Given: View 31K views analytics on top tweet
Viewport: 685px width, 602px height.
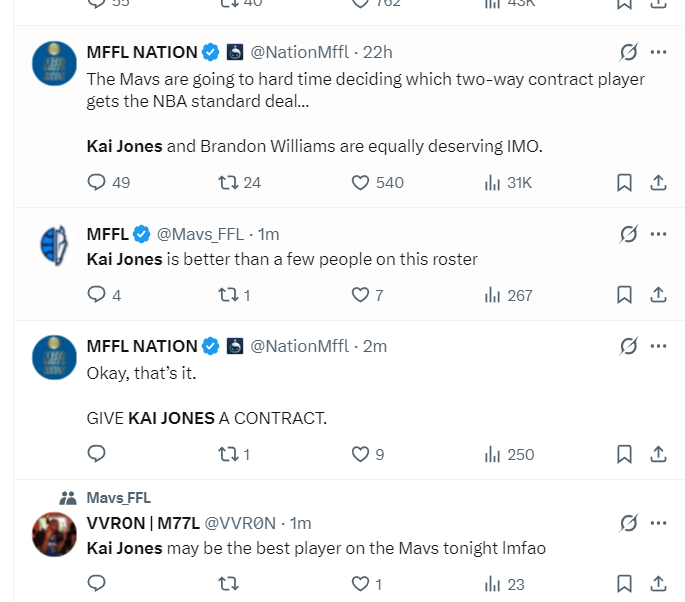Looking at the screenshot, I should [x=508, y=182].
